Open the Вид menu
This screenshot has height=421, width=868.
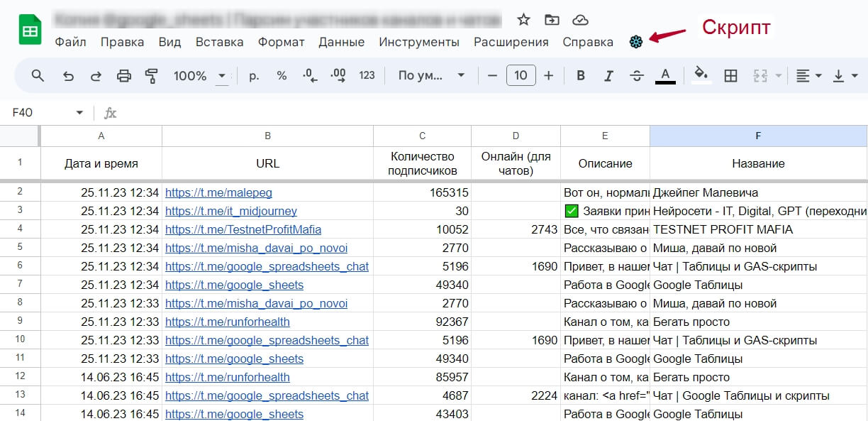169,42
